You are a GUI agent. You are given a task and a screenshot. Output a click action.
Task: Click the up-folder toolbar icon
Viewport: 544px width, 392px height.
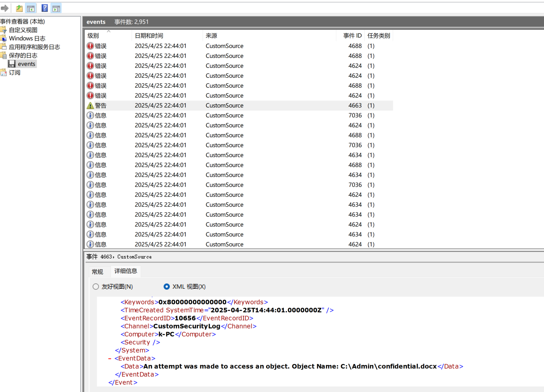[x=19, y=8]
